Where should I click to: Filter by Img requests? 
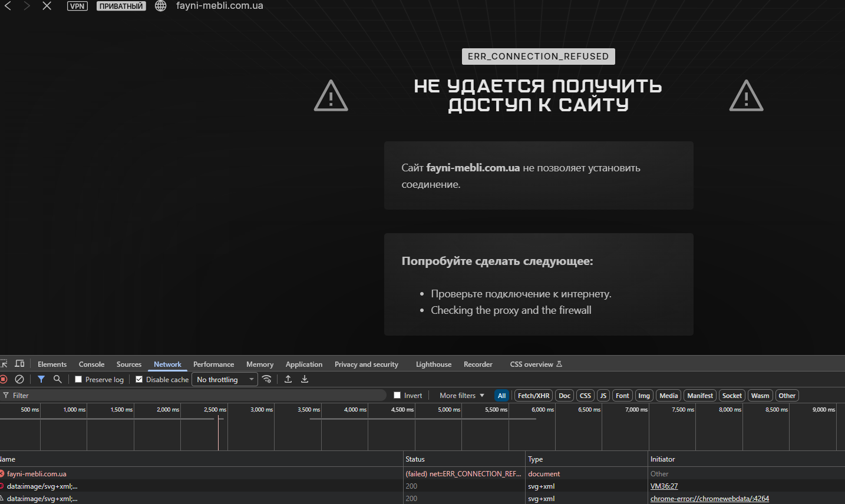pyautogui.click(x=644, y=396)
